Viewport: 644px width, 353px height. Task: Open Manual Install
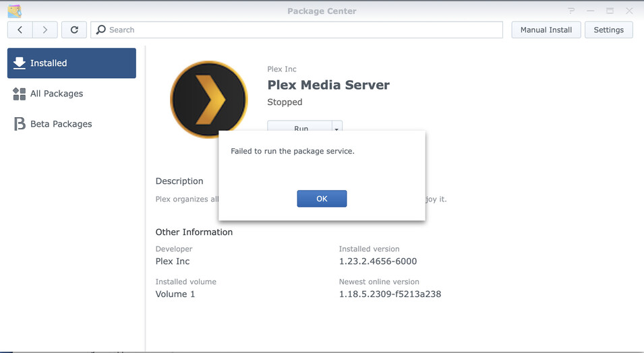point(546,30)
